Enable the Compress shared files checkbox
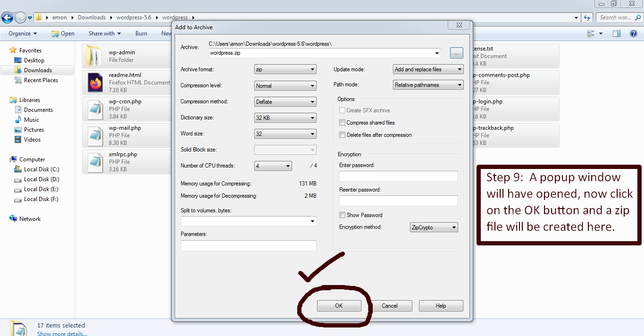Image resolution: width=644 pixels, height=336 pixels. pos(343,123)
